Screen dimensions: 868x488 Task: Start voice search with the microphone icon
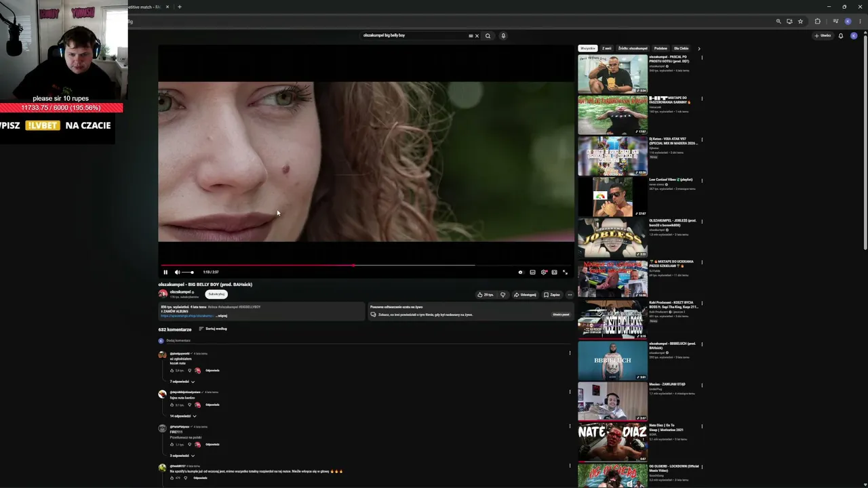click(x=503, y=36)
